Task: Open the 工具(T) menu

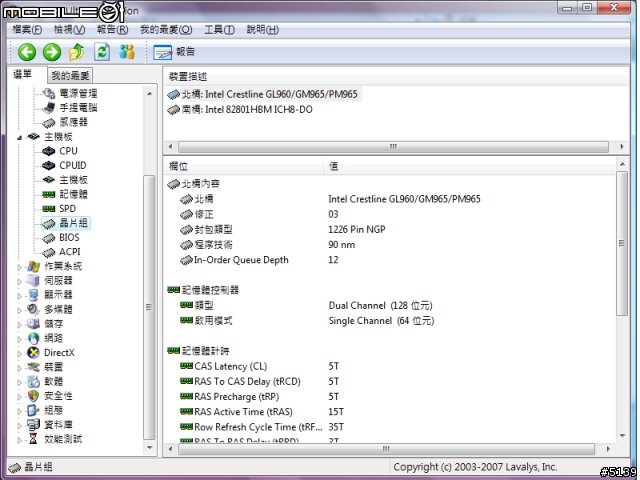Action: tap(219, 30)
